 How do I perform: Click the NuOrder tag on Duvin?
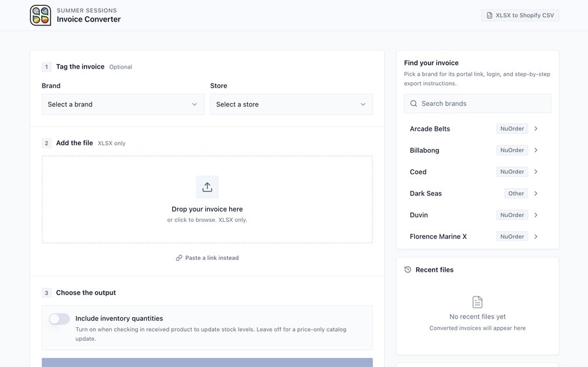(x=512, y=215)
